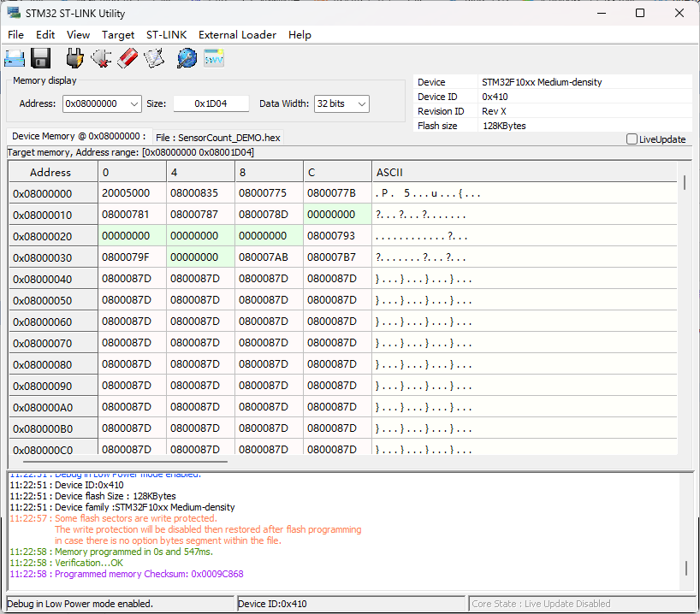Select memory cell 0800077B
Viewport: 700px width, 614px height.
[337, 193]
